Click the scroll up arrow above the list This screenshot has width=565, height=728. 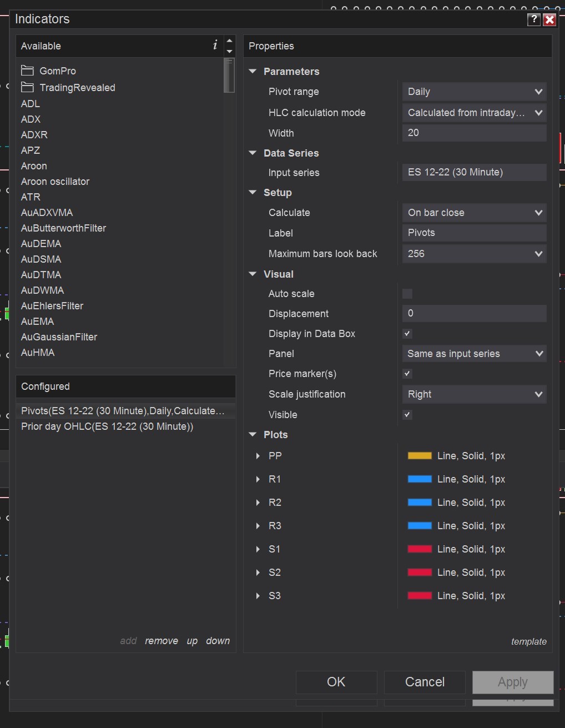pyautogui.click(x=230, y=41)
